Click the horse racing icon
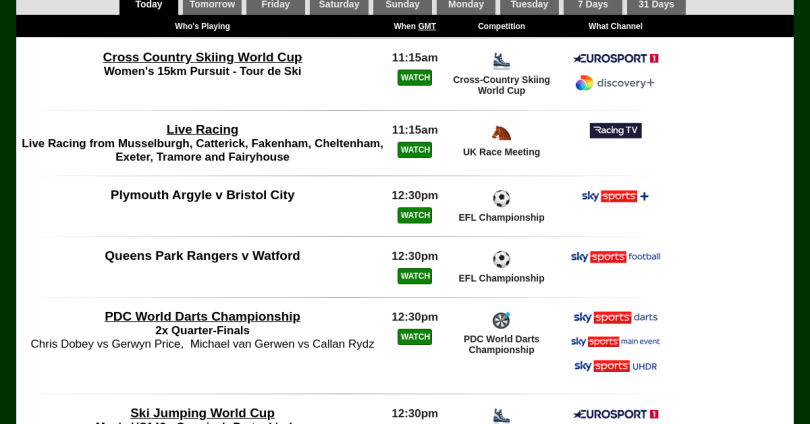Viewport: 810px width, 424px height. pos(501,133)
